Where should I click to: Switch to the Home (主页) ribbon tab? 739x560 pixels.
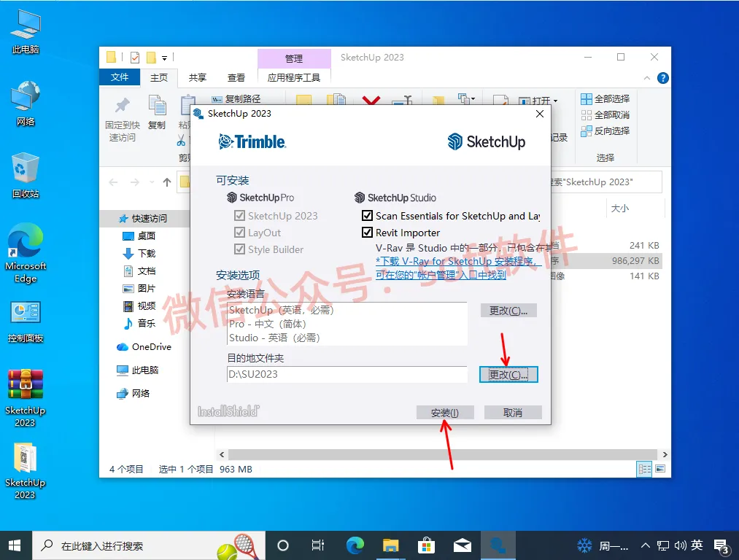point(159,78)
